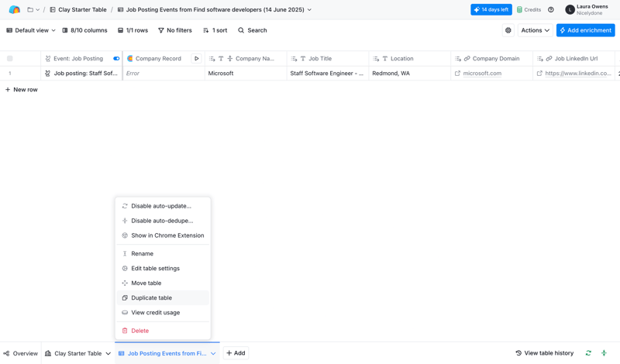Choose Delete in the table menu
This screenshot has width=620, height=364.
tap(163, 331)
